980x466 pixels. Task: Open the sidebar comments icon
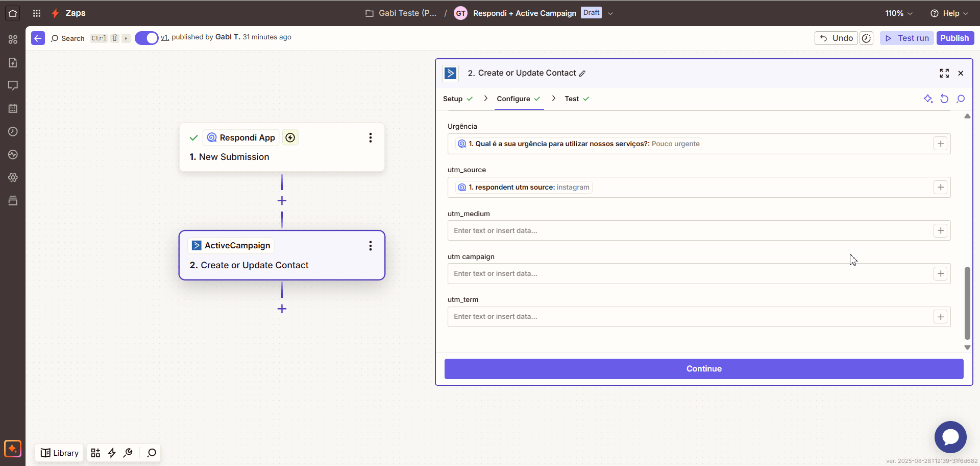coord(13,85)
